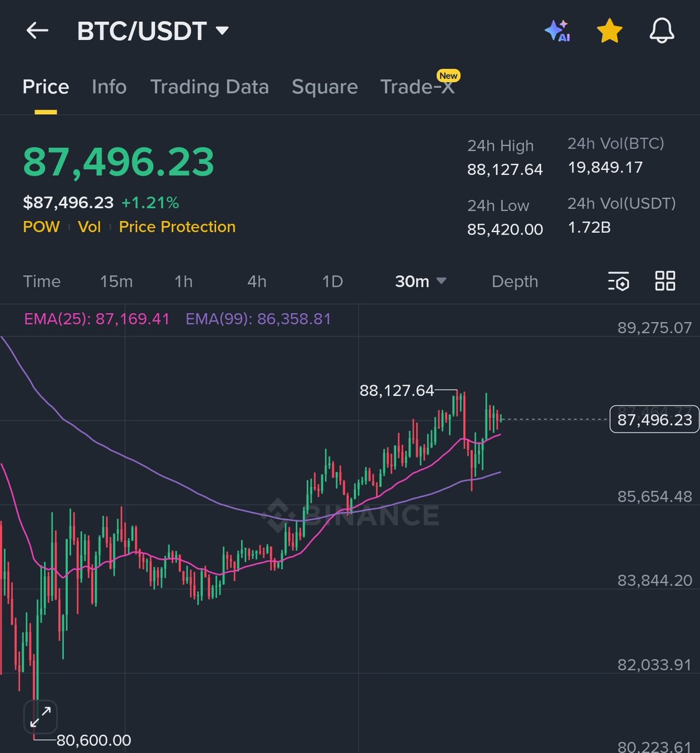700x753 pixels.
Task: Open the Square tab
Action: point(325,87)
